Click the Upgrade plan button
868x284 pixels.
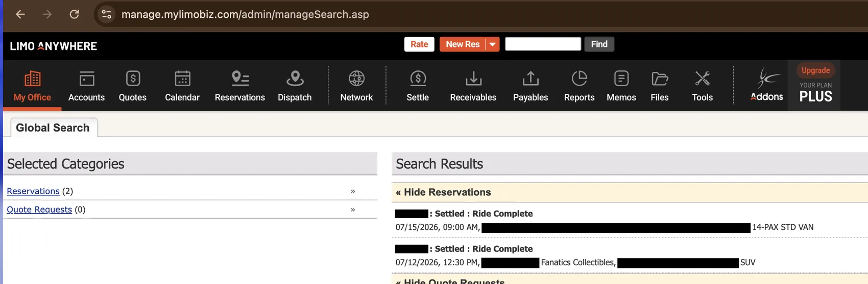pos(815,70)
